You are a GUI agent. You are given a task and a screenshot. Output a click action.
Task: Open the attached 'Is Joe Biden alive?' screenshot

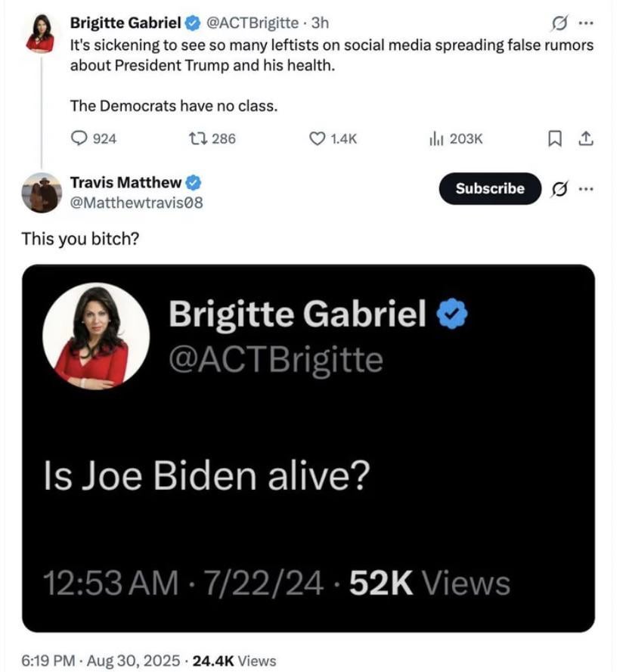coord(308,447)
